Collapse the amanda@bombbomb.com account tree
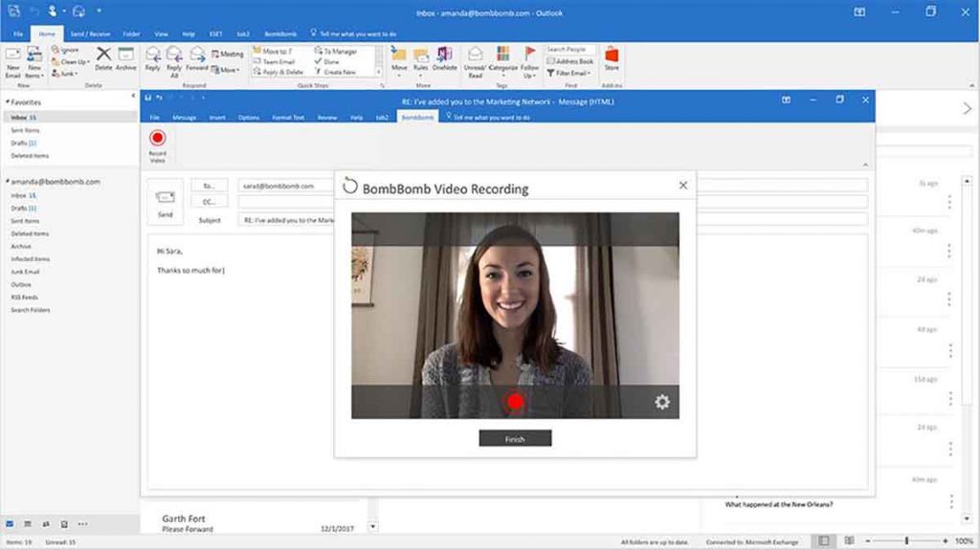This screenshot has height=550, width=980. pos(8,181)
